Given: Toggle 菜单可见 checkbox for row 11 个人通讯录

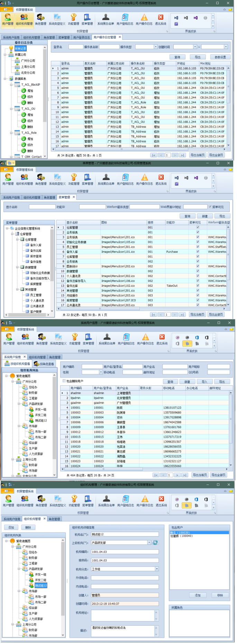Looking at the screenshot, I should point(198,276).
